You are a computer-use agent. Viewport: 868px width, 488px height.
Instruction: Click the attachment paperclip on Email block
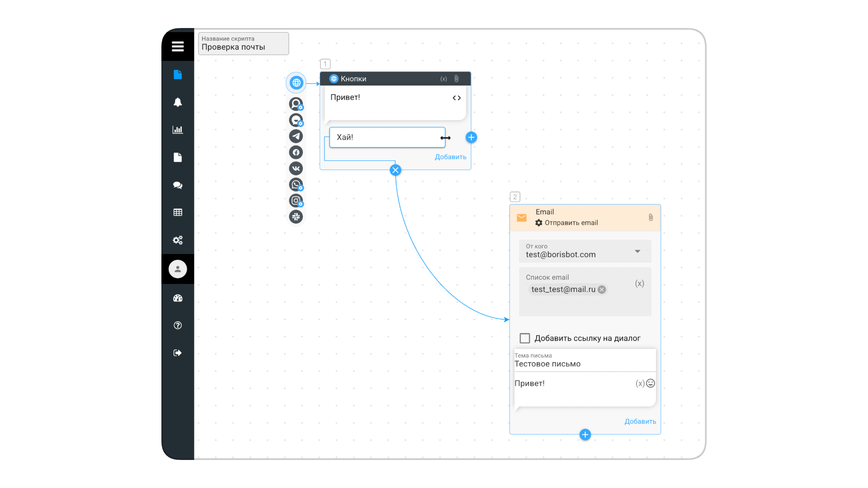(651, 217)
